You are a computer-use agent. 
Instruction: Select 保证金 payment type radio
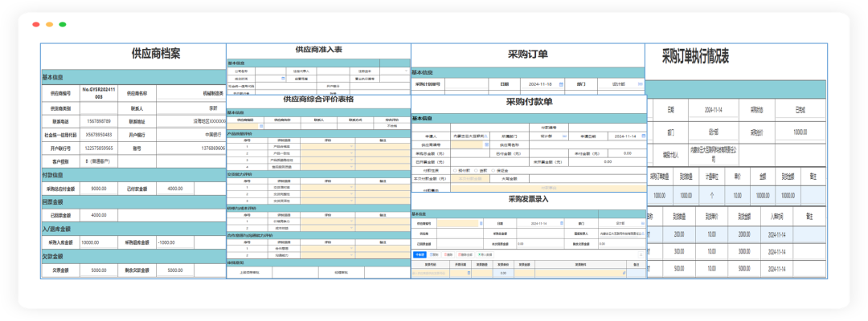[493, 170]
